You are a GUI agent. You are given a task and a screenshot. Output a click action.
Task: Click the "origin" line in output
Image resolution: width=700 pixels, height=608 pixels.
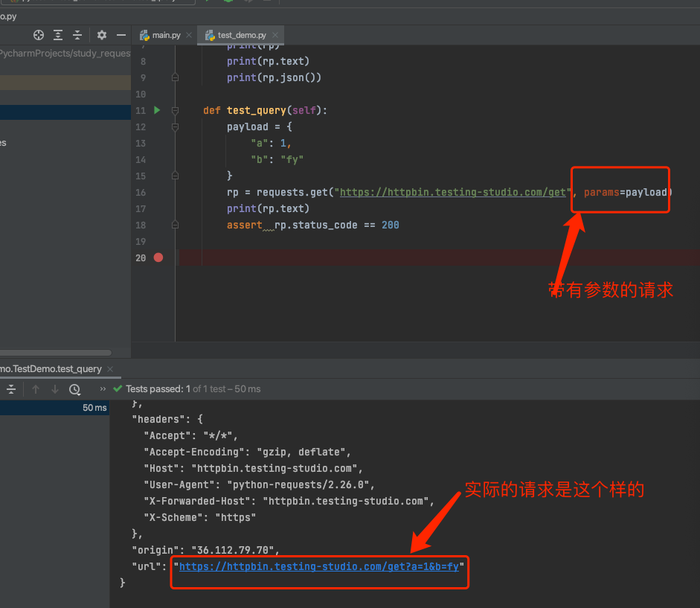205,550
